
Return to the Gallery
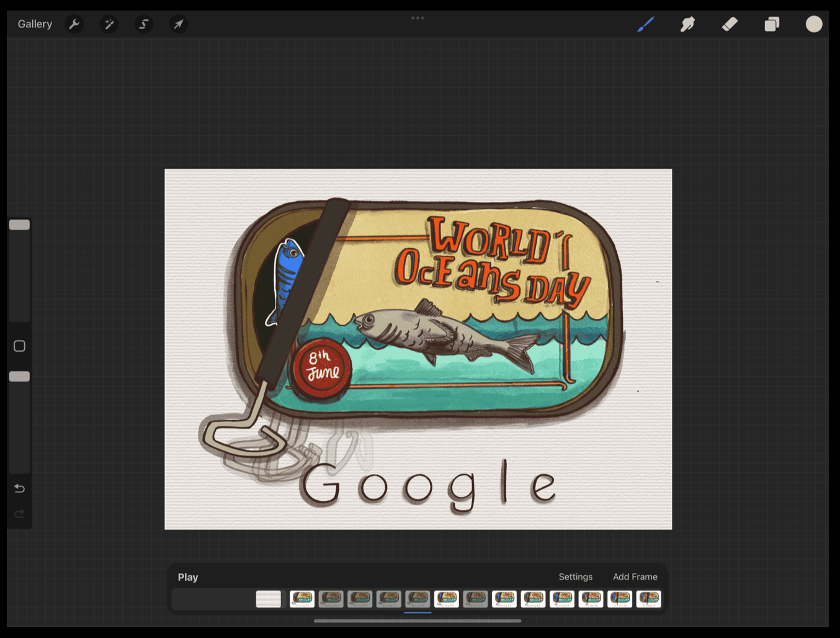[35, 24]
